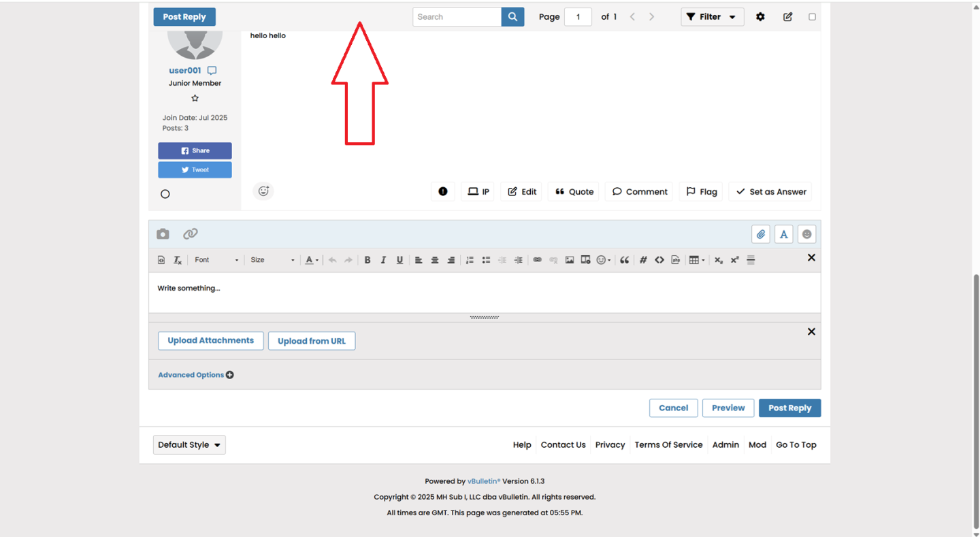Cancel the reply
Image resolution: width=980 pixels, height=537 pixels.
(674, 408)
